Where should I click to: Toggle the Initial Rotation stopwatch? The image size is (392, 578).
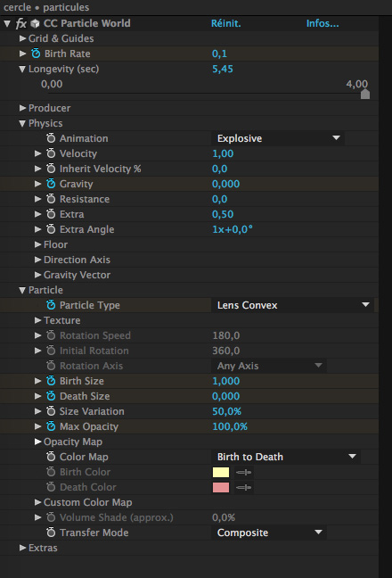click(x=51, y=351)
